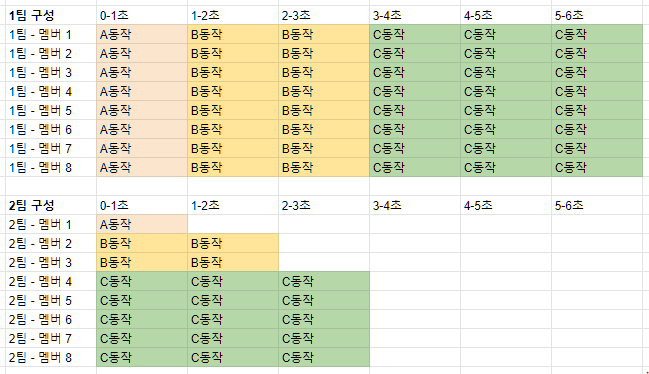Image resolution: width=649 pixels, height=374 pixels.
Task: Select the '1팀 - 멤버 6' row label
Action: point(51,129)
